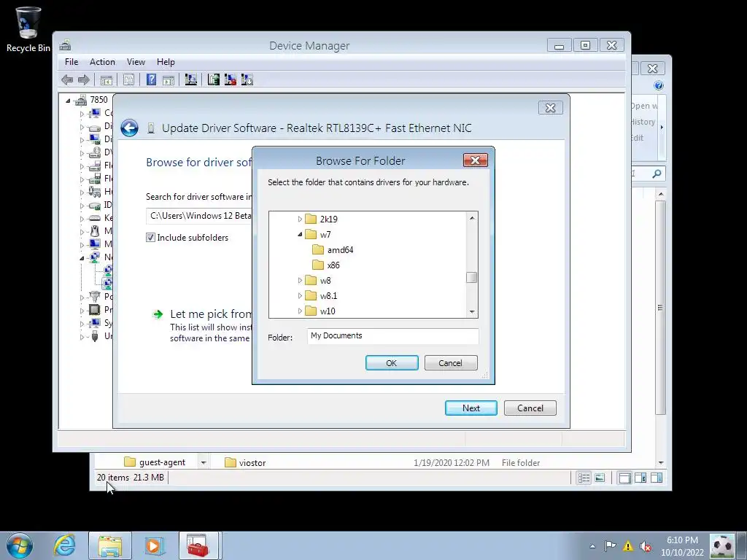Click Action Center flag tray icon
747x560 pixels.
610,545
